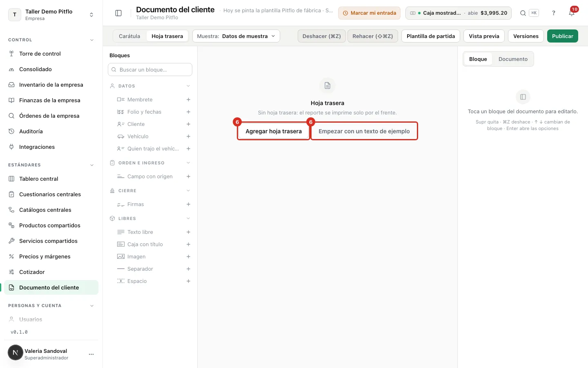This screenshot has width=588, height=368.
Task: Switch to the Documento properties tab
Action: point(513,59)
